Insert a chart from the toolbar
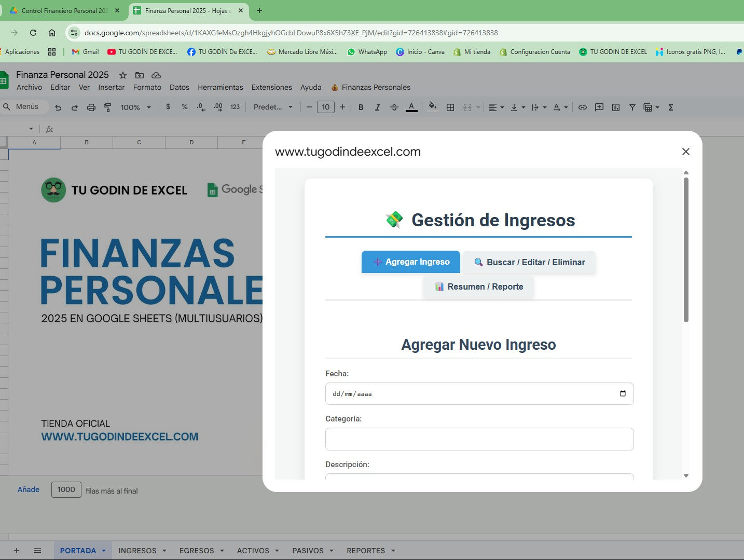Viewport: 744px width, 560px height. pos(616,107)
